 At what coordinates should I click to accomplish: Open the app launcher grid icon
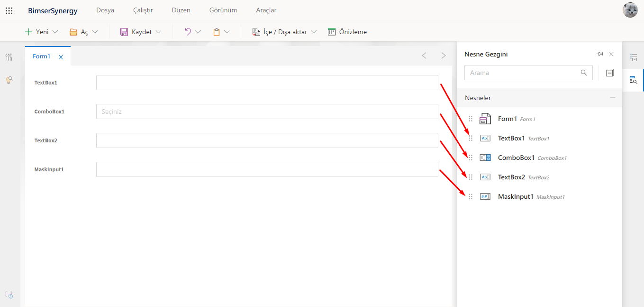coord(9,10)
